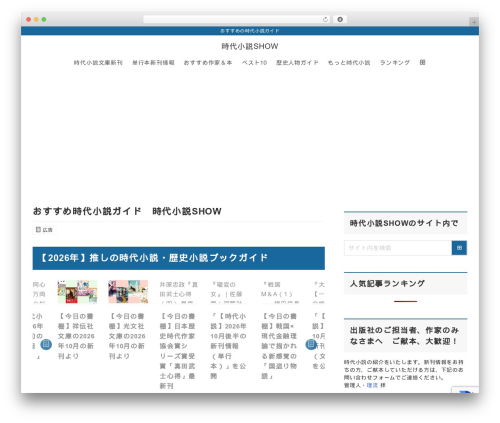Open ベスト10 menu item
500x423 pixels.
click(x=254, y=63)
